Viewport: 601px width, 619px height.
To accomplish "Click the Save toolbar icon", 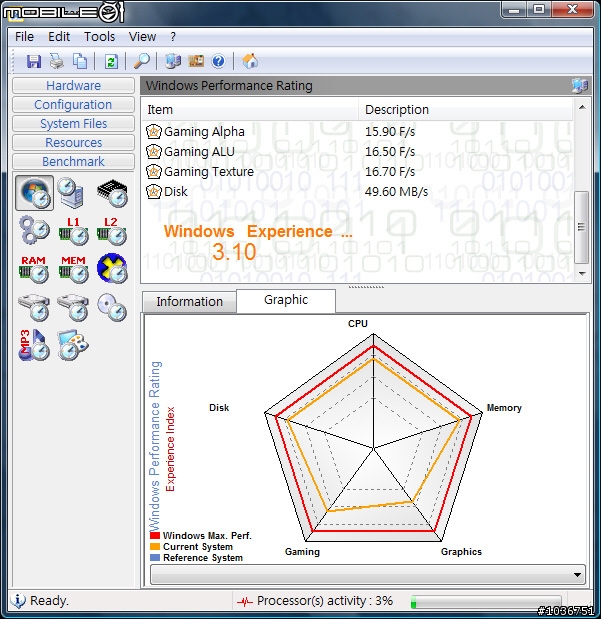I will (34, 62).
